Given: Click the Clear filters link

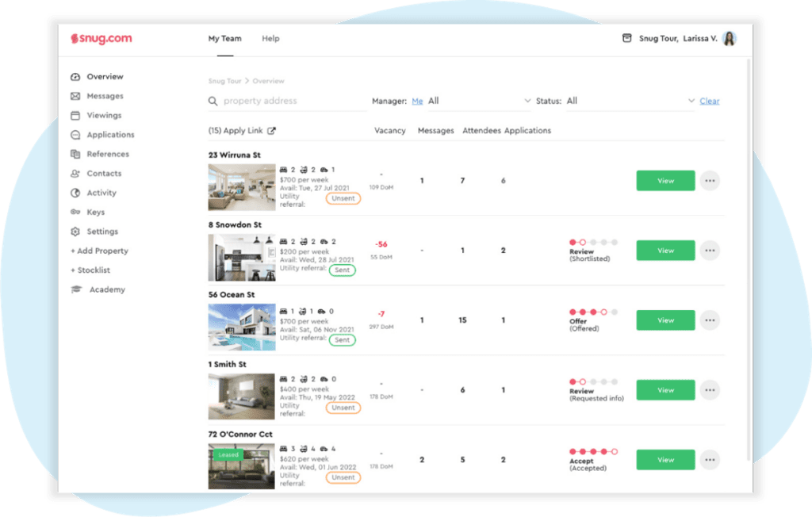Looking at the screenshot, I should 710,101.
